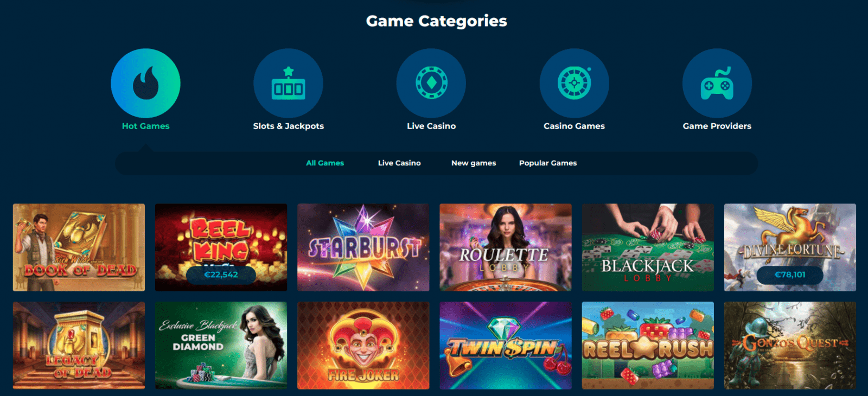Play Exclusive Blackjack Green Diamond

[x=221, y=346]
